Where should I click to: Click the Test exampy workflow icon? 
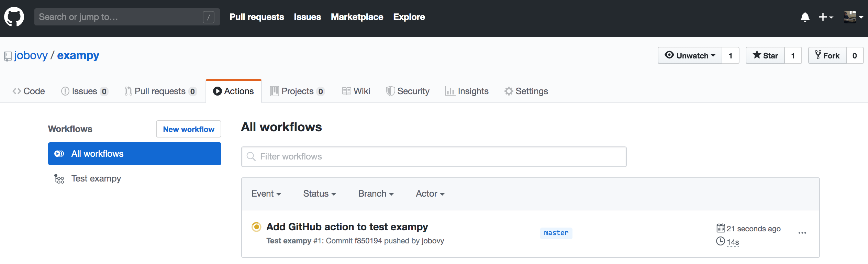pos(59,179)
